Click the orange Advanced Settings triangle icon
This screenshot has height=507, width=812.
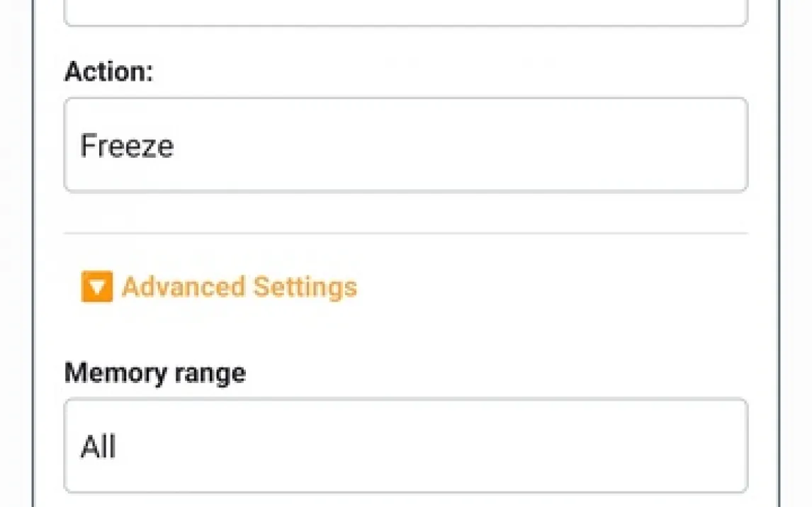(96, 287)
